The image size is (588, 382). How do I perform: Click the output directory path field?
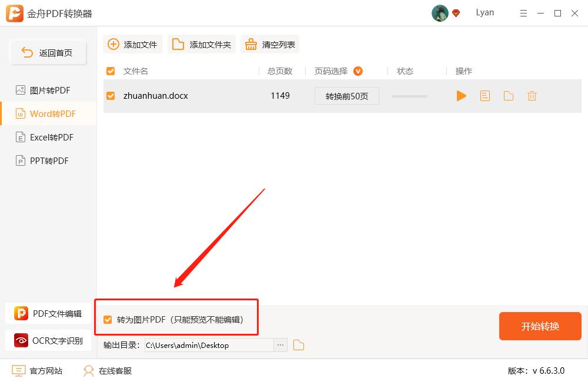(212, 345)
